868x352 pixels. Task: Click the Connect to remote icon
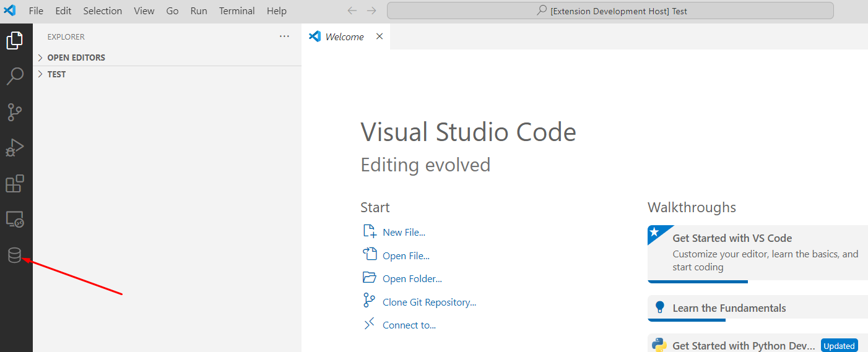(x=370, y=324)
